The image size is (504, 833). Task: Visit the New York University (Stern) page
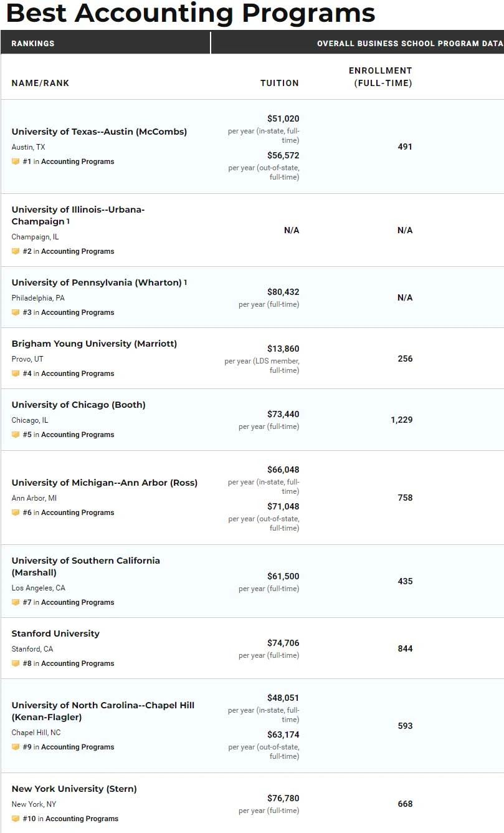74,789
